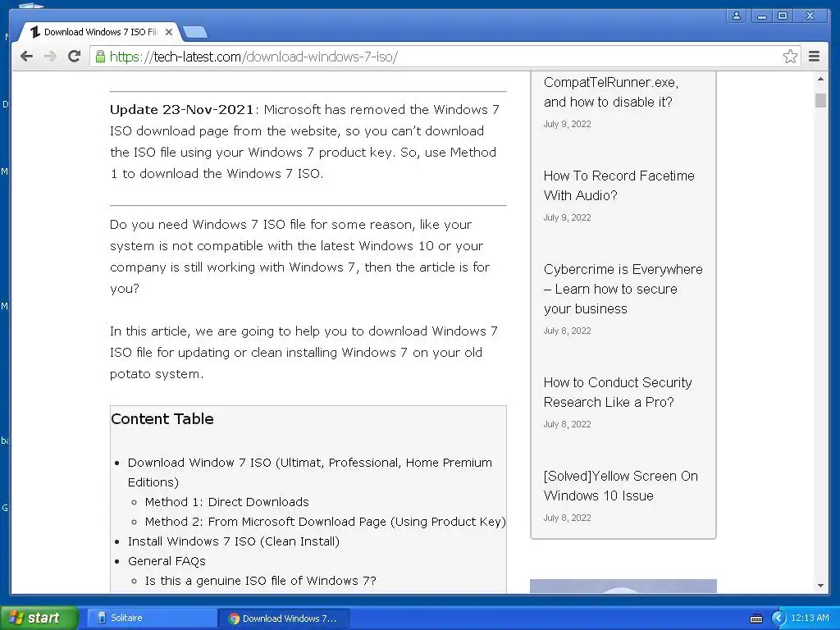Click the scrollbar up arrow
840x630 pixels.
click(820, 80)
